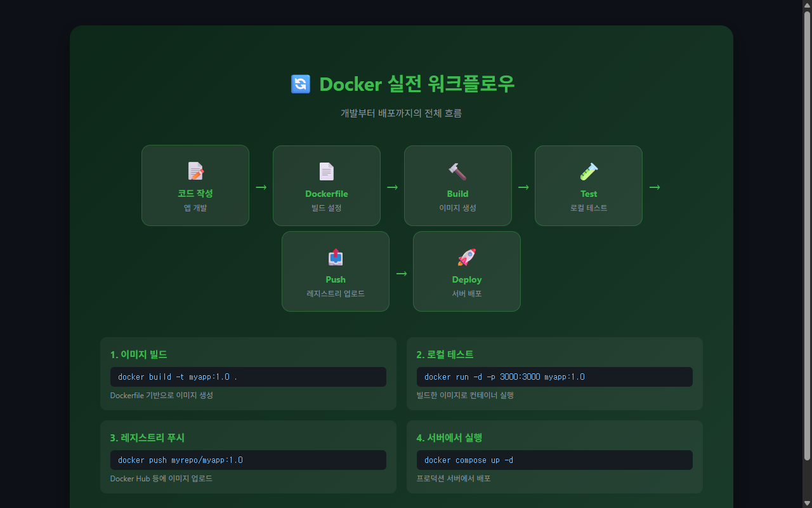Select the Deploy 서버 배포 card
This screenshot has height=508, width=812.
tap(466, 271)
